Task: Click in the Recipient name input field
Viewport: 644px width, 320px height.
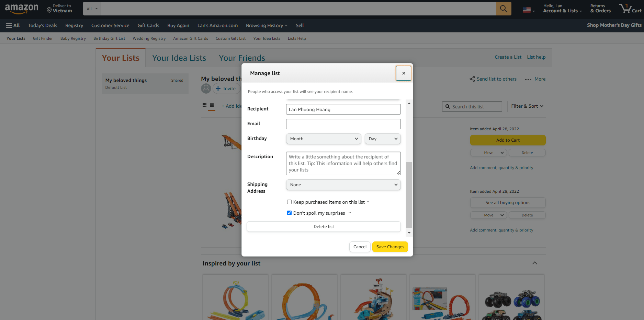Action: click(343, 109)
